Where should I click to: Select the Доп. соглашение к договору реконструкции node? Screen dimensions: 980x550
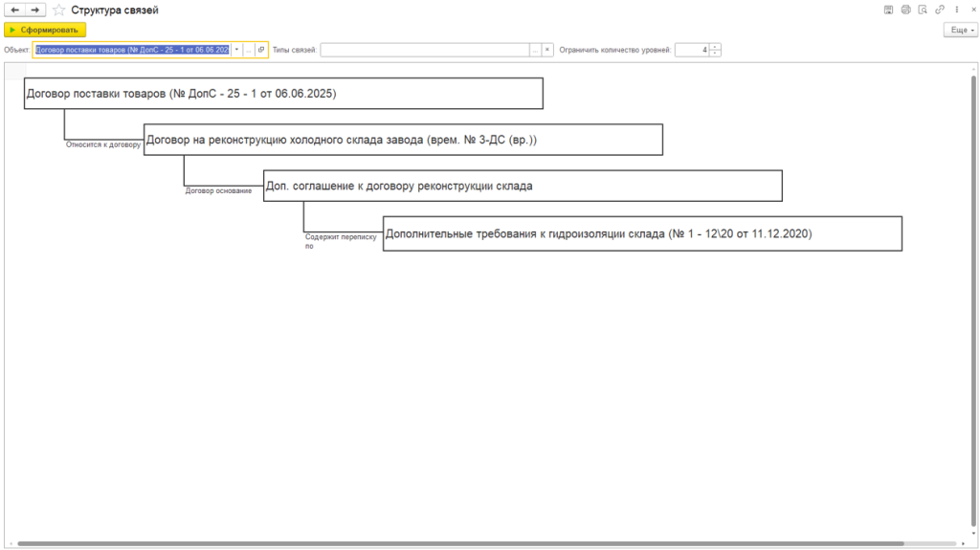[x=523, y=186]
